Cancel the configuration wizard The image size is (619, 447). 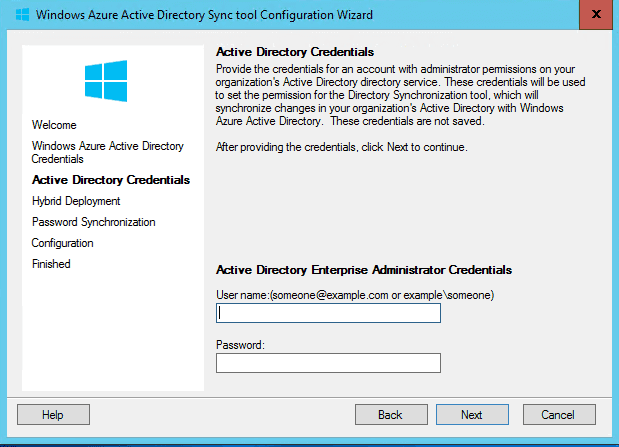click(x=559, y=415)
